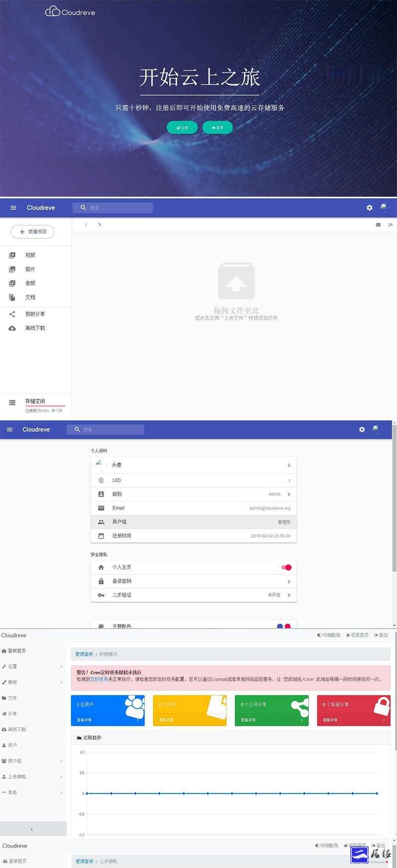The image size is (397, 868).
Task: Click the padlock icon in the 登录密码 row
Action: (x=101, y=581)
